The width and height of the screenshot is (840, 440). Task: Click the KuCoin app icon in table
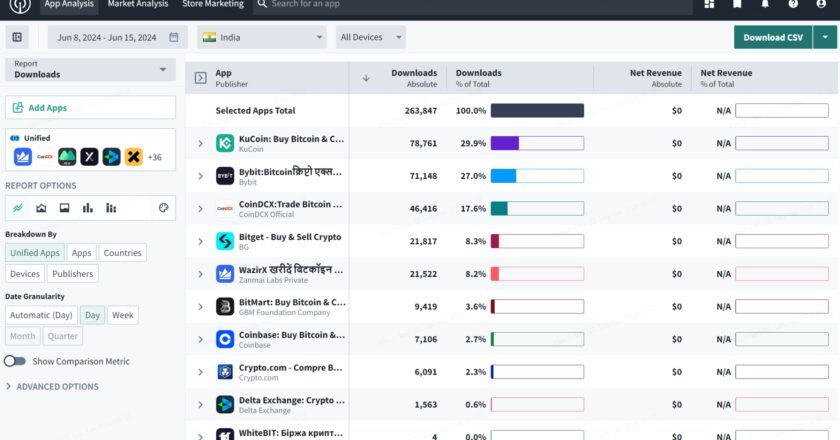pyautogui.click(x=225, y=143)
